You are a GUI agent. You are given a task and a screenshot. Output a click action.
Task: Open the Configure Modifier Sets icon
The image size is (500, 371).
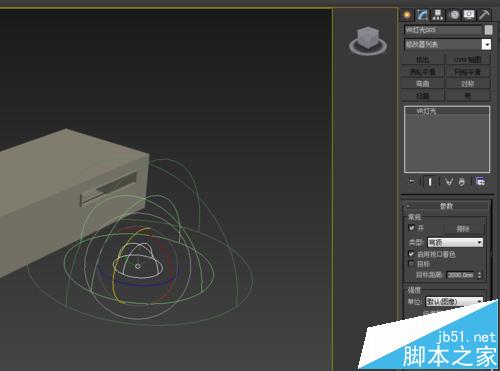[x=480, y=182]
